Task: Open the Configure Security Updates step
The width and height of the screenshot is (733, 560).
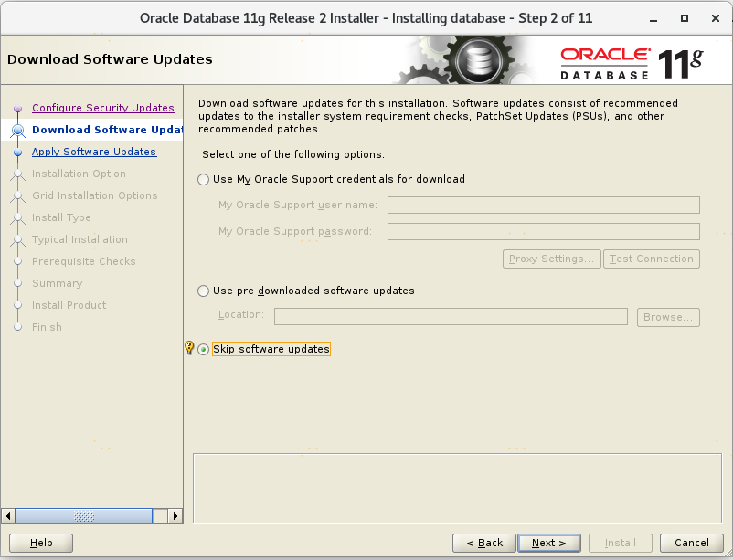Action: click(102, 108)
